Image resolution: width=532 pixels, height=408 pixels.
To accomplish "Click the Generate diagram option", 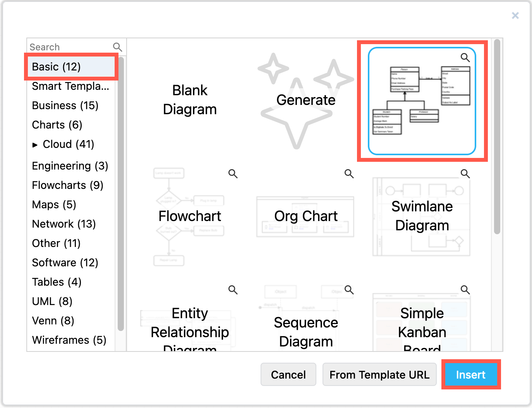I will 306,100.
